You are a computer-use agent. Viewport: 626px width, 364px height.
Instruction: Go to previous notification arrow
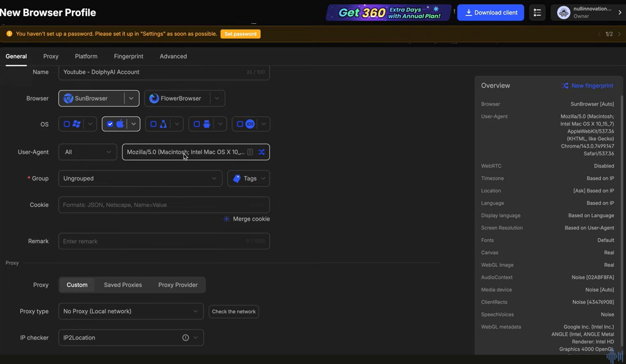tap(599, 34)
